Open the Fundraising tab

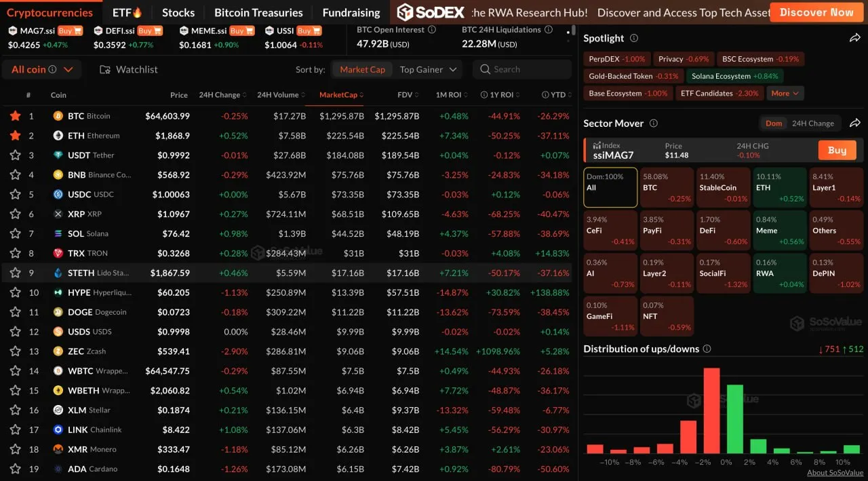[351, 12]
